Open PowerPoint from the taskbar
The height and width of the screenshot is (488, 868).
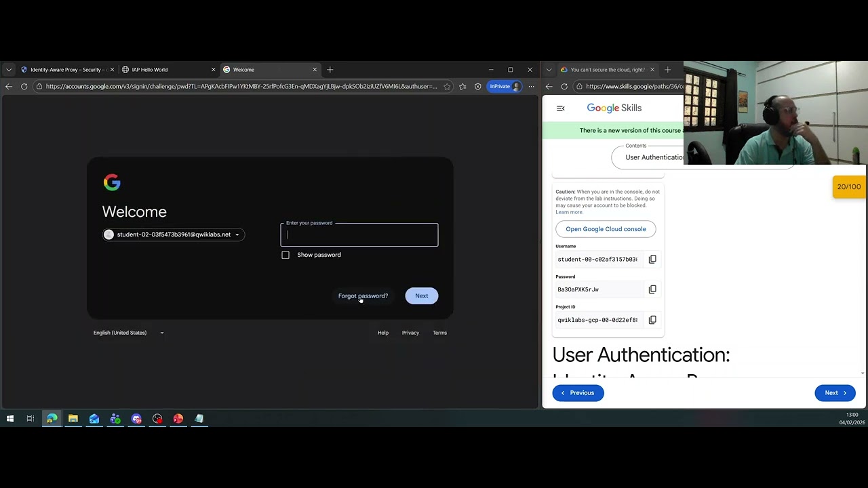click(178, 419)
